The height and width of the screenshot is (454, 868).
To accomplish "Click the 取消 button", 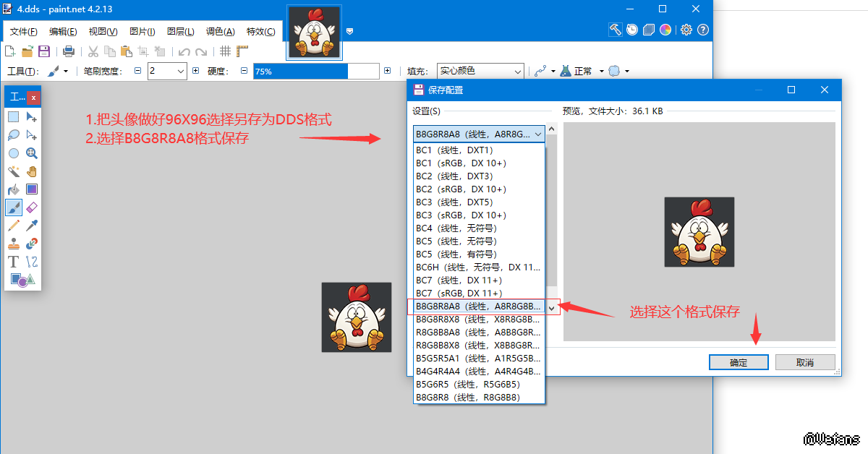I will [805, 362].
